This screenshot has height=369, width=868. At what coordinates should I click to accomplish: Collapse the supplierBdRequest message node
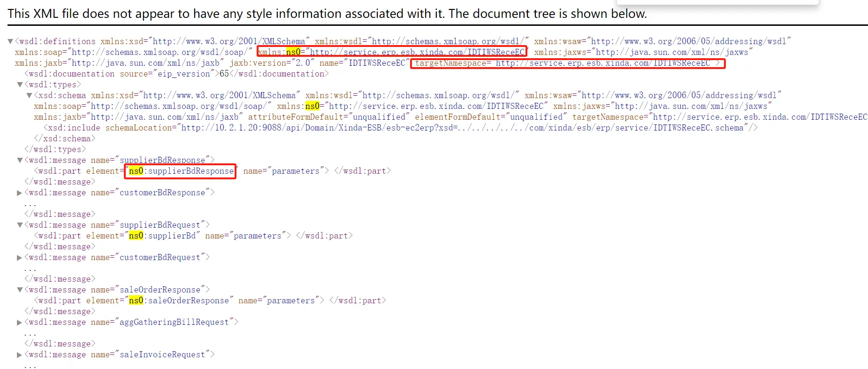click(20, 225)
